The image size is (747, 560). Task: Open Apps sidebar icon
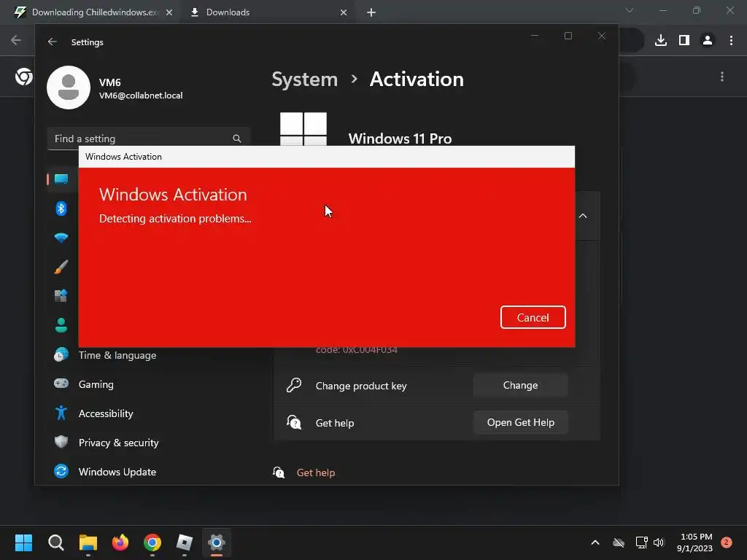61,296
